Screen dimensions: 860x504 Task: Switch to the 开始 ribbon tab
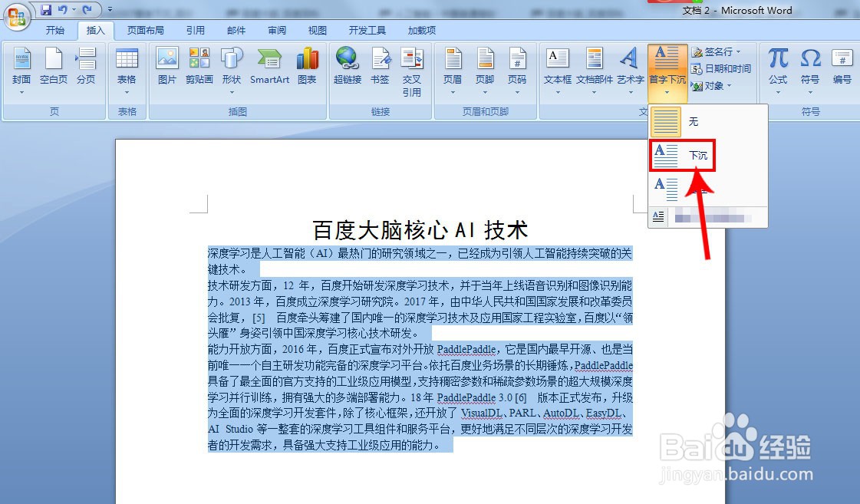[54, 30]
